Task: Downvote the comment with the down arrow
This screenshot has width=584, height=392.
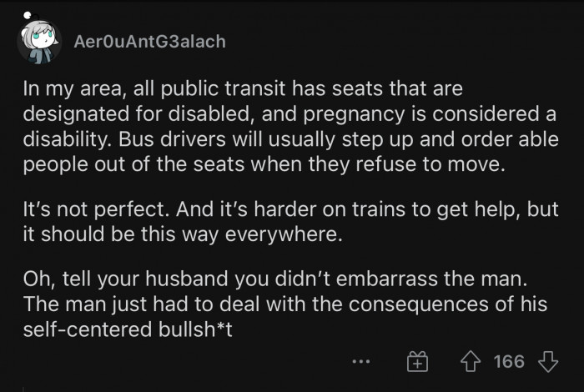Action: click(547, 361)
